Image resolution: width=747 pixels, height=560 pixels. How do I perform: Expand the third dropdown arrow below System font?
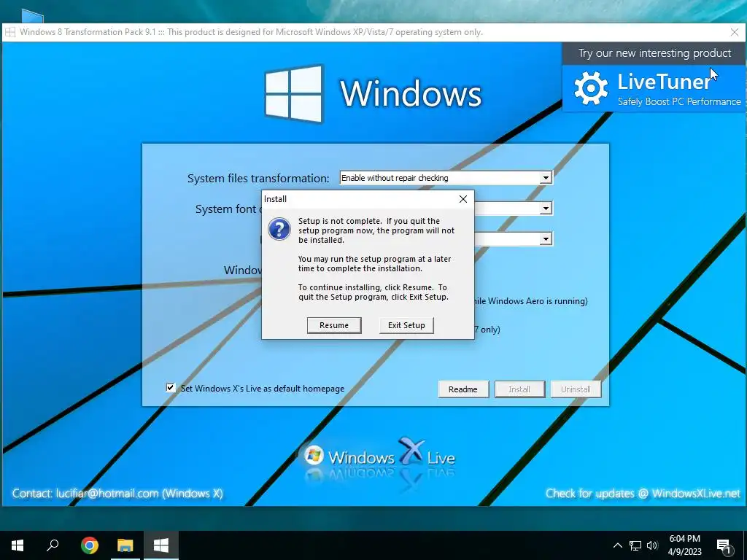coord(546,239)
